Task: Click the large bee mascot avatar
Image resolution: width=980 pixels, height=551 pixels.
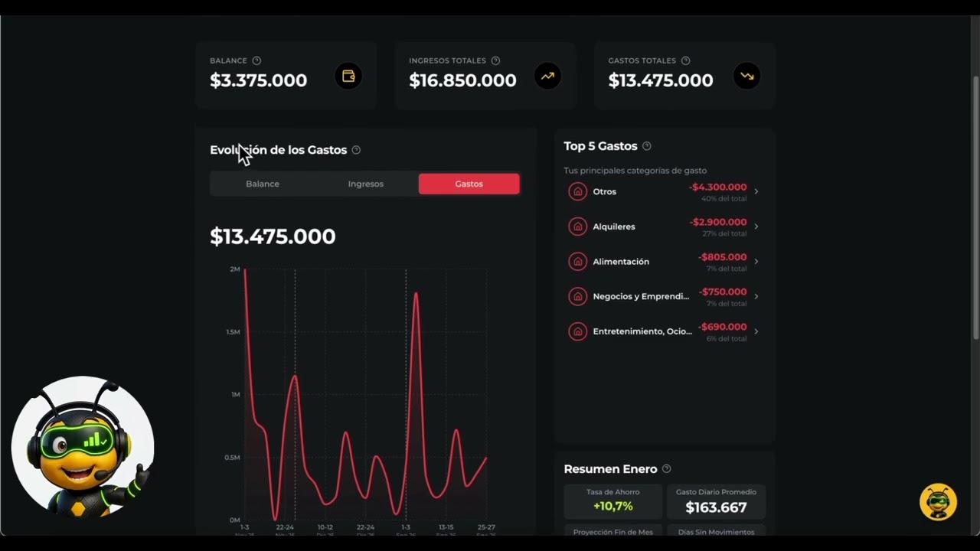Action: point(83,448)
